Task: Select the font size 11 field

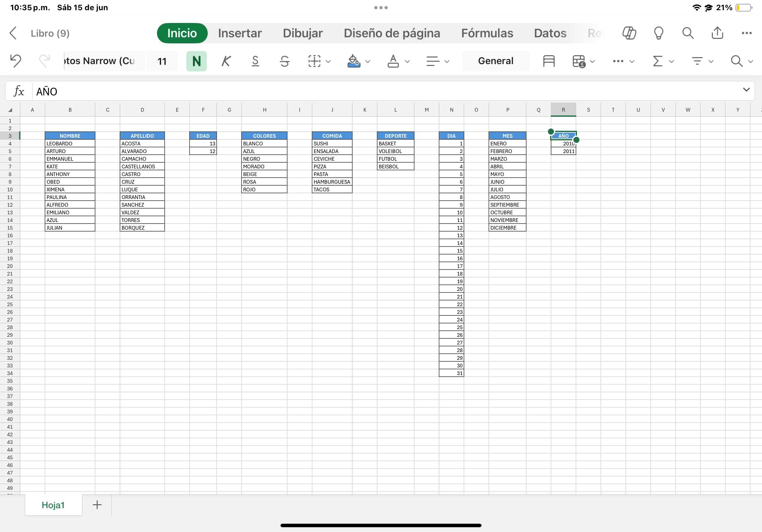Action: (162, 61)
